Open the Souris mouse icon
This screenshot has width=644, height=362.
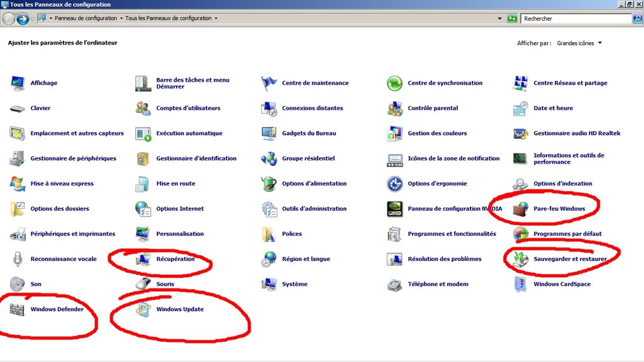(x=143, y=284)
